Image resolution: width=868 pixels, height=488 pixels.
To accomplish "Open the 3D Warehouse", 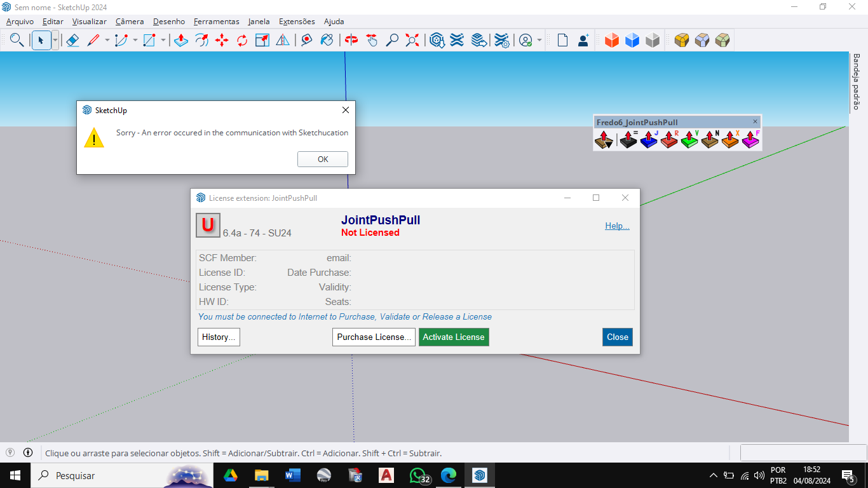I will (437, 40).
